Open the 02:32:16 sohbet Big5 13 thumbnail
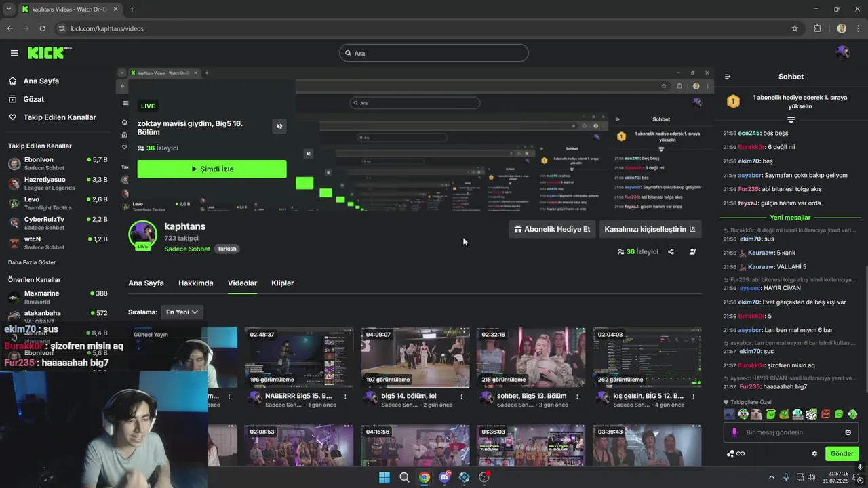The height and width of the screenshot is (488, 868). [x=531, y=357]
